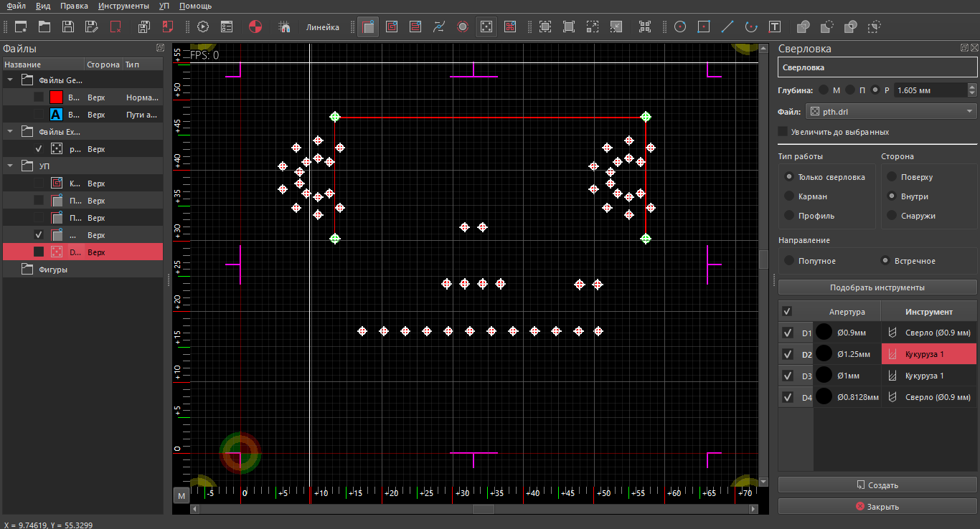Collapse the 'Файлы Ex...' tree group
The width and height of the screenshot is (980, 529).
tap(11, 132)
